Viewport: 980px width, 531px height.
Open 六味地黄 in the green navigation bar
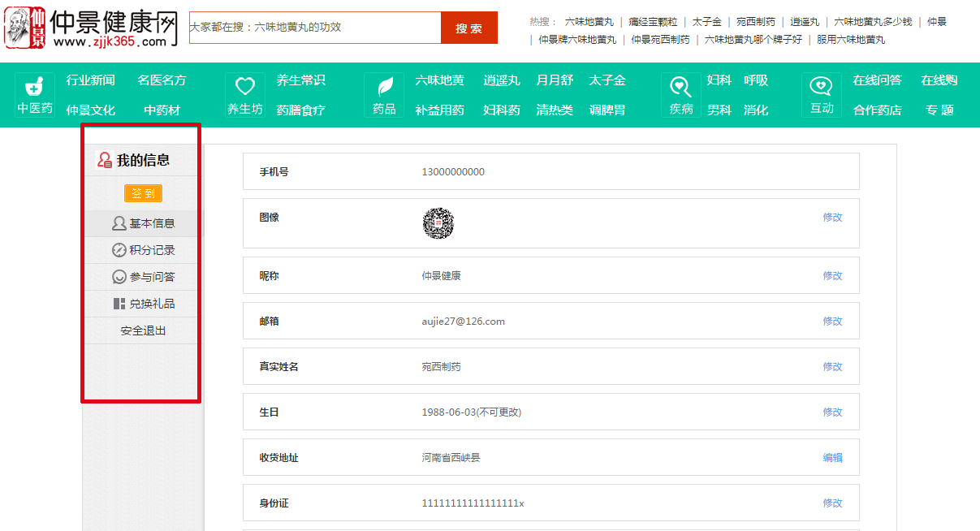click(440, 80)
